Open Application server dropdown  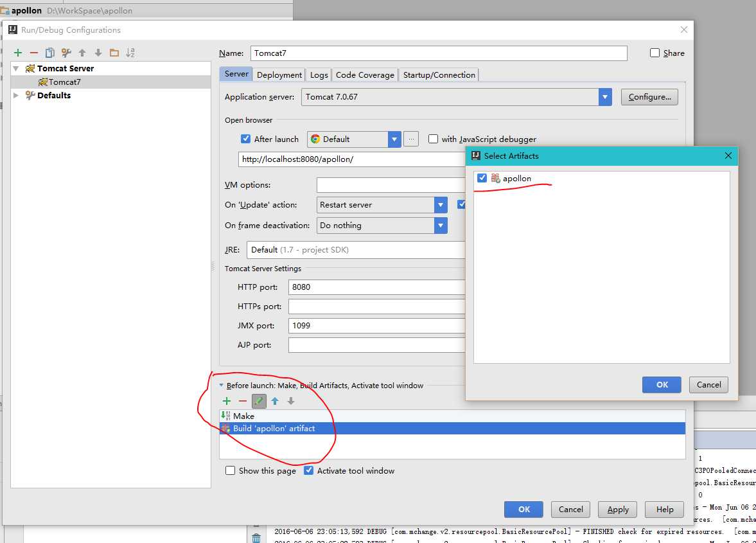tap(605, 97)
